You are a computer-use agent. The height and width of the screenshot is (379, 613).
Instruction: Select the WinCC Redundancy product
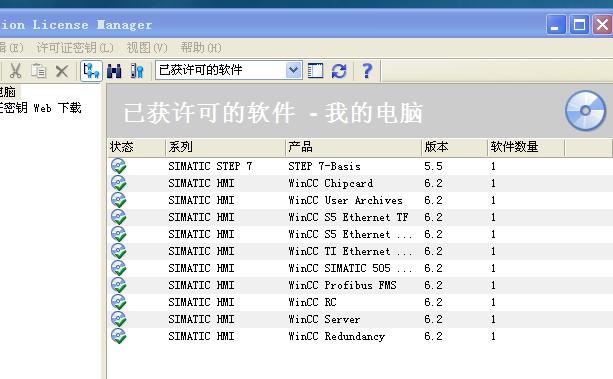click(x=336, y=336)
